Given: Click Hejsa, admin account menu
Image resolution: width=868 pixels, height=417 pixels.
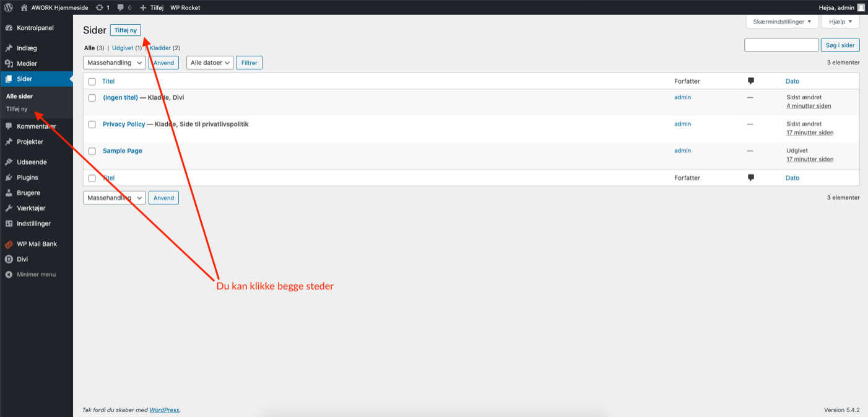Looking at the screenshot, I should click(x=841, y=7).
